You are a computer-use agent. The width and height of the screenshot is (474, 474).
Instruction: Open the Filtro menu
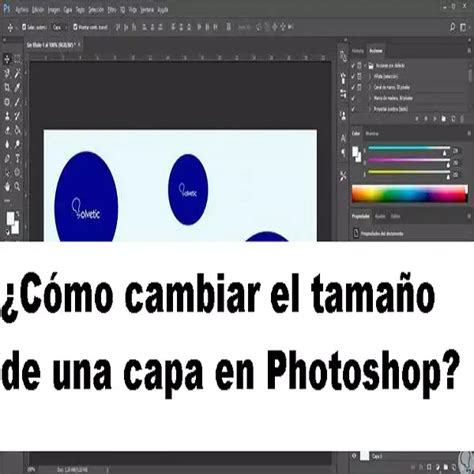click(112, 10)
